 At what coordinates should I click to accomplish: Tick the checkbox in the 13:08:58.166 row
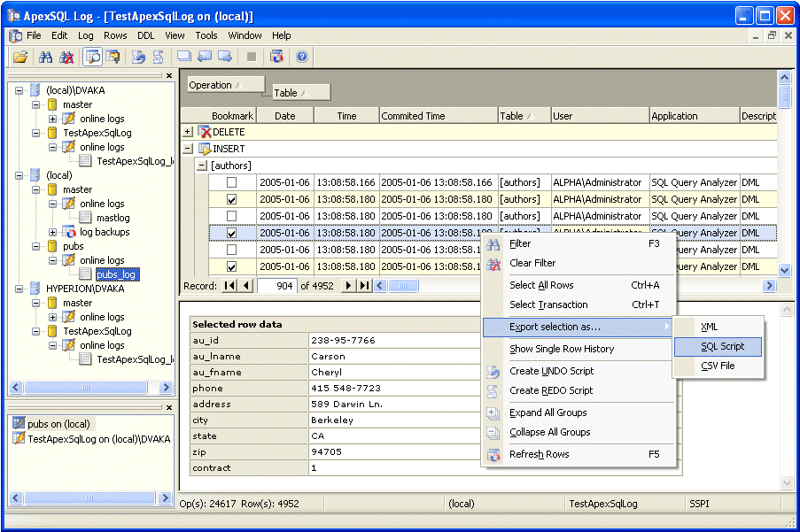pyautogui.click(x=231, y=182)
